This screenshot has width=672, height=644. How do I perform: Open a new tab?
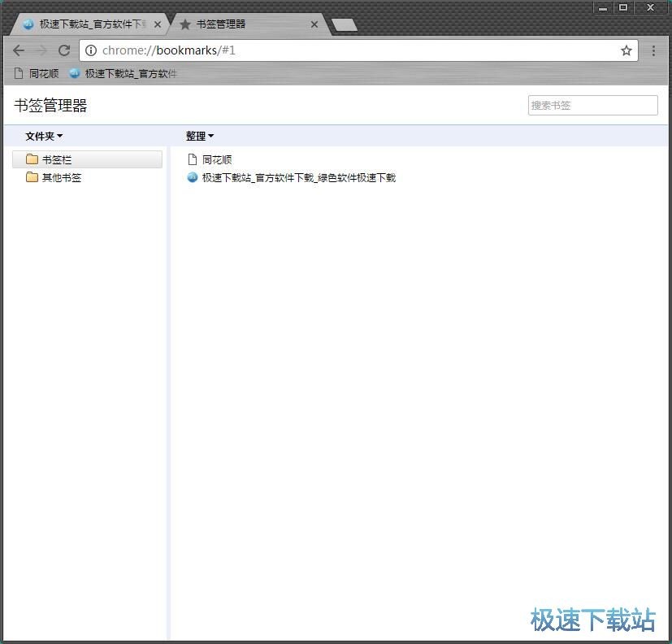click(345, 25)
